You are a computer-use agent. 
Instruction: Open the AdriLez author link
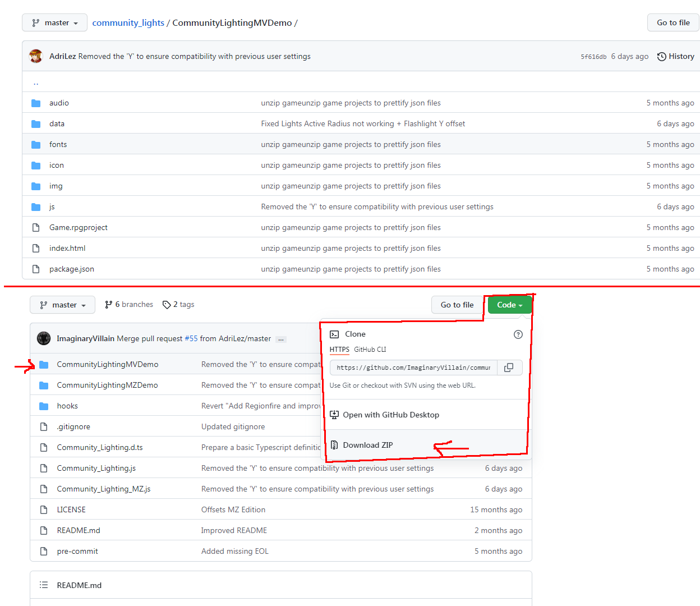point(62,56)
